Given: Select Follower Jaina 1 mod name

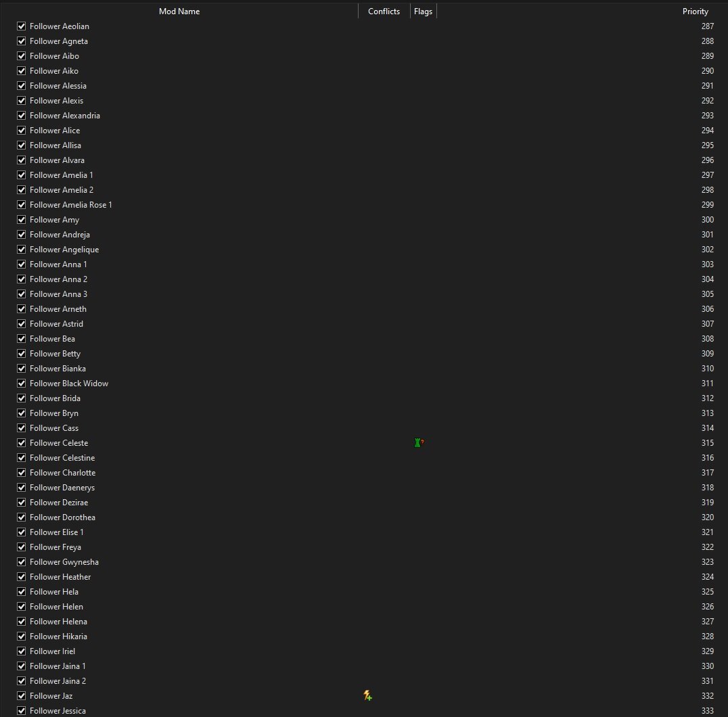Looking at the screenshot, I should [x=58, y=666].
